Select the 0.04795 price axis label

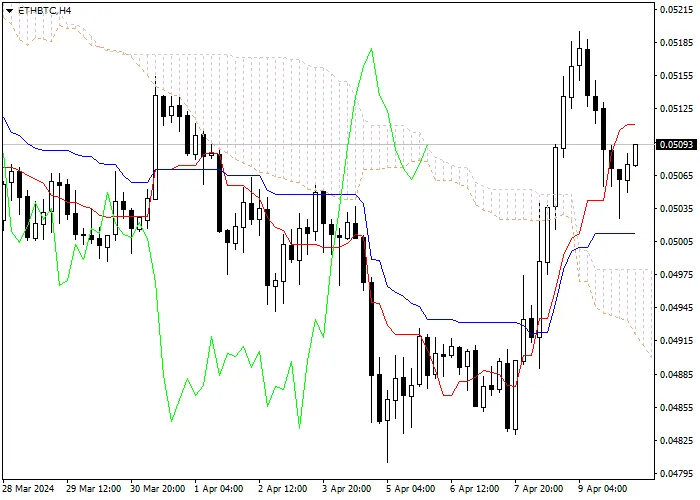pos(677,474)
